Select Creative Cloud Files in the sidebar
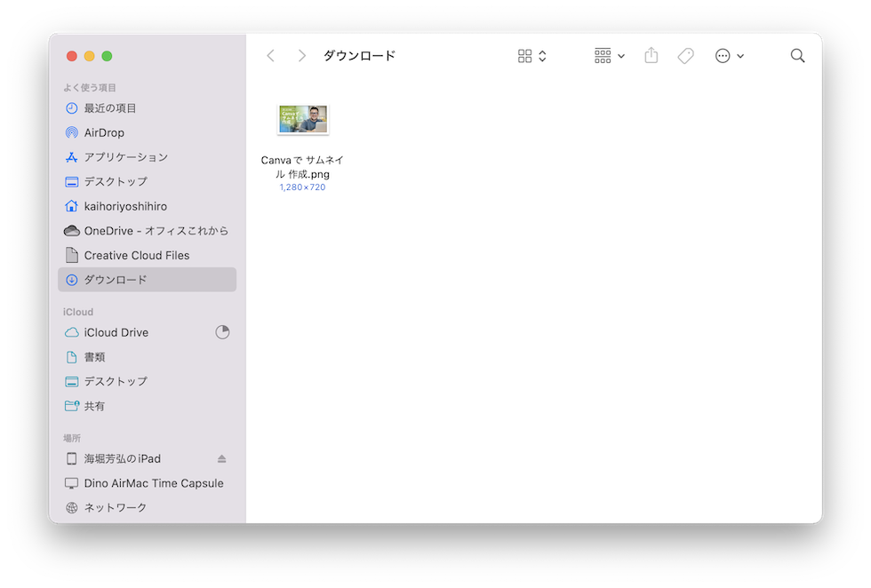 (136, 255)
